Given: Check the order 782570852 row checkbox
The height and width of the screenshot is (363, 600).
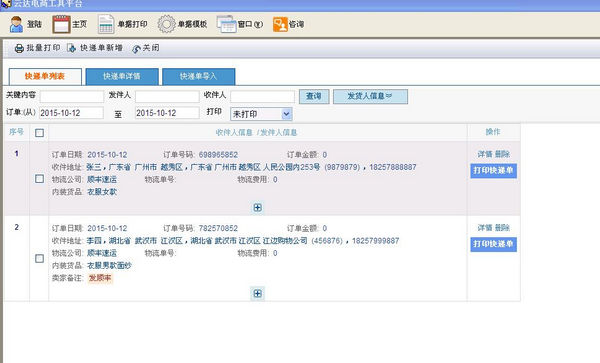Looking at the screenshot, I should click(x=39, y=259).
